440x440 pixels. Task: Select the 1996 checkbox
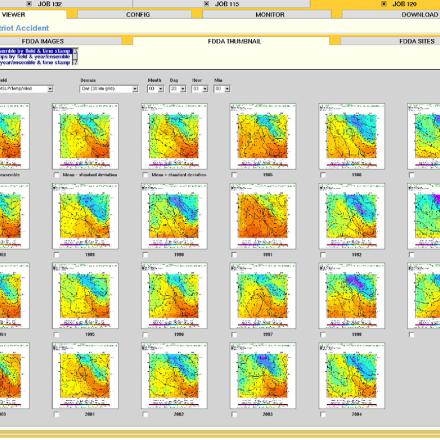pos(145,335)
